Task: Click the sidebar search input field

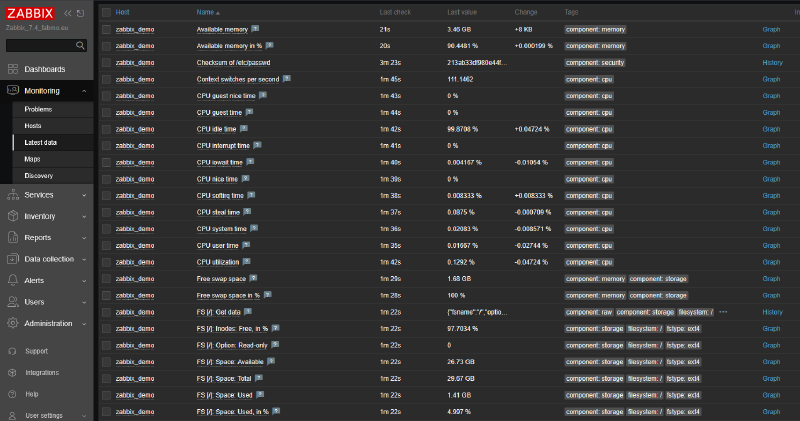Action: coord(41,45)
